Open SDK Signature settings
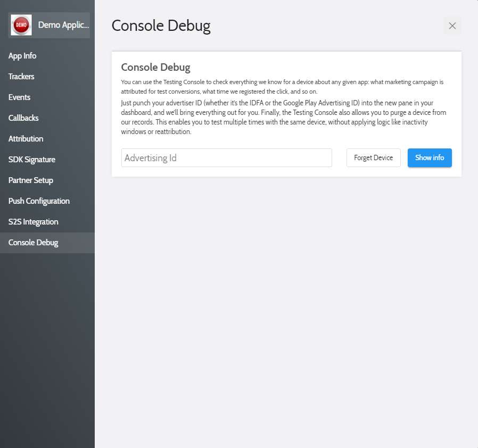 click(32, 160)
